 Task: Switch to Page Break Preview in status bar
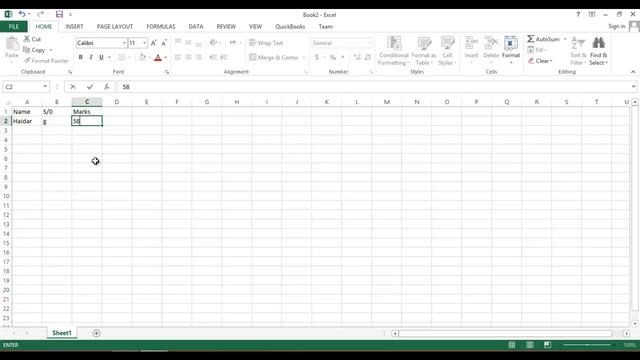pyautogui.click(x=547, y=345)
